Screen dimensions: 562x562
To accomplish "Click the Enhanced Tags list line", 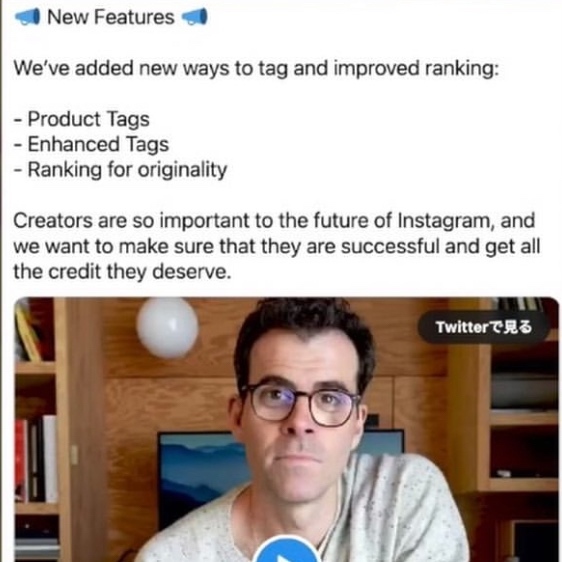I will point(91,144).
